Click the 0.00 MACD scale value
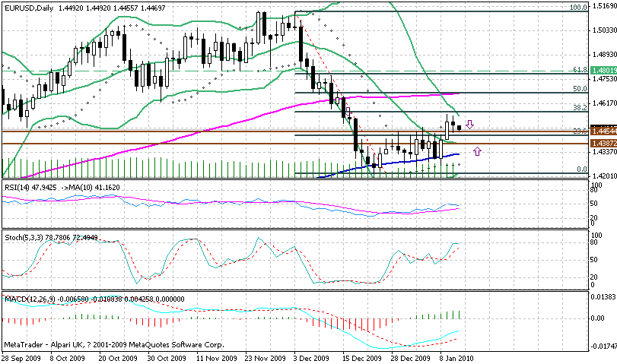 click(598, 318)
